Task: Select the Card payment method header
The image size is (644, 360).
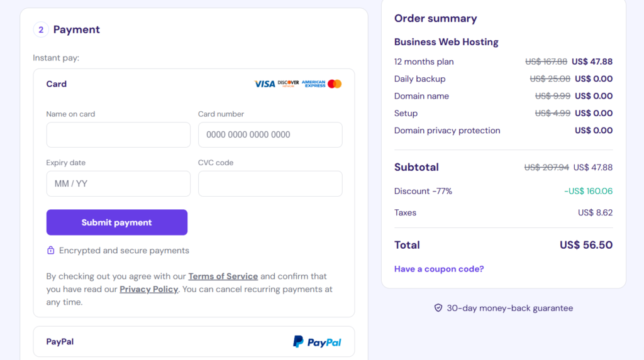Action: click(57, 84)
